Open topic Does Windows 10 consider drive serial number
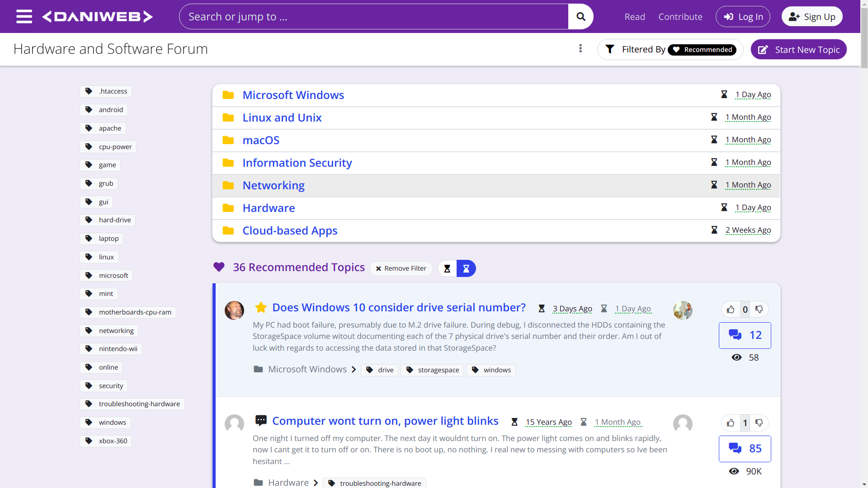 pyautogui.click(x=399, y=308)
